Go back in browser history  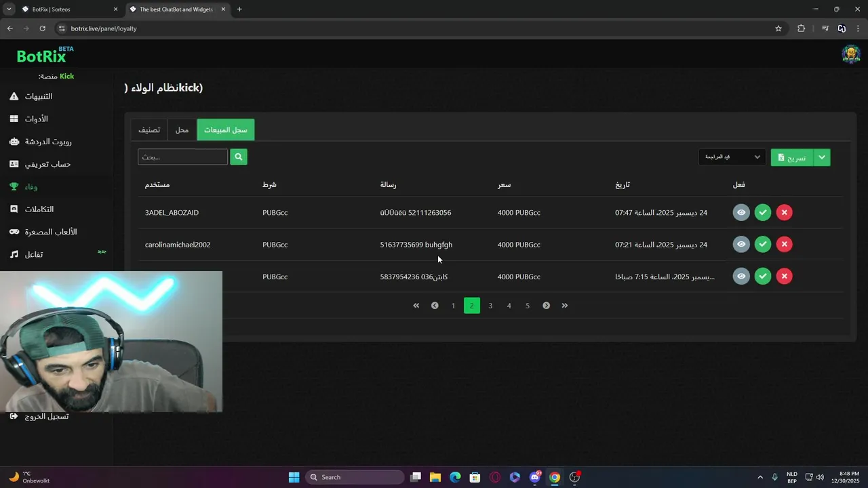click(9, 28)
